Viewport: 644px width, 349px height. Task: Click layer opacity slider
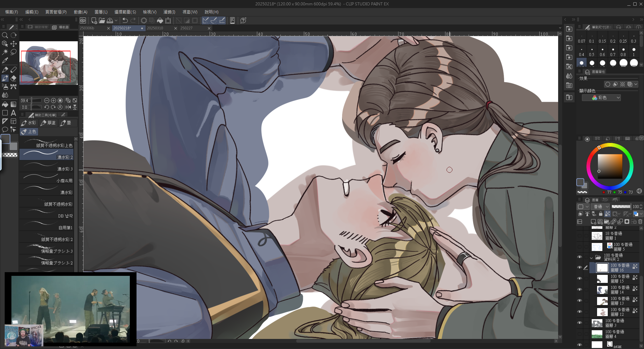tap(621, 207)
